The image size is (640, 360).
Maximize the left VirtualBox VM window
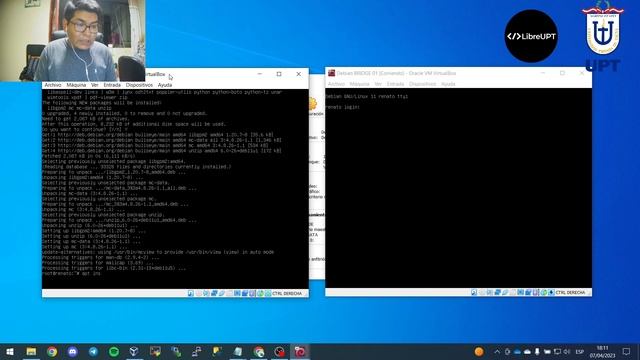point(279,74)
